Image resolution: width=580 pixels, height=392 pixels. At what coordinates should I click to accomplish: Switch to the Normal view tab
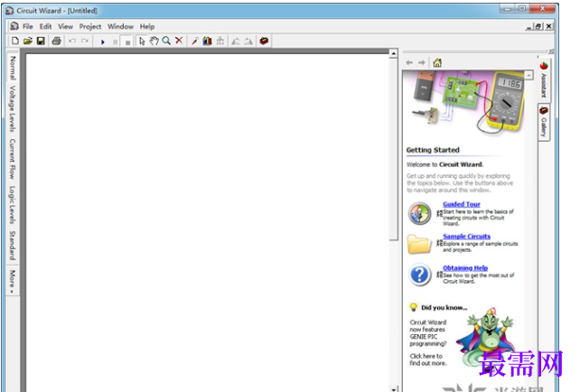13,68
